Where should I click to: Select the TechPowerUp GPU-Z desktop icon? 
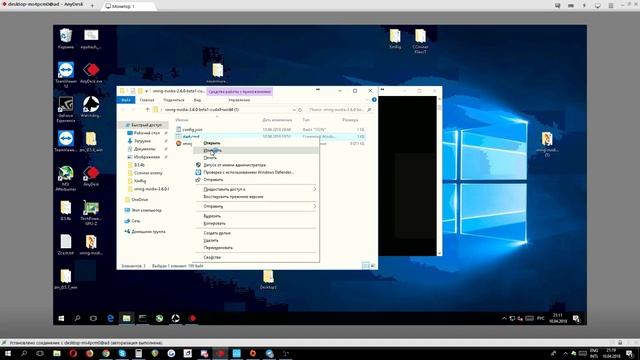[x=91, y=212]
